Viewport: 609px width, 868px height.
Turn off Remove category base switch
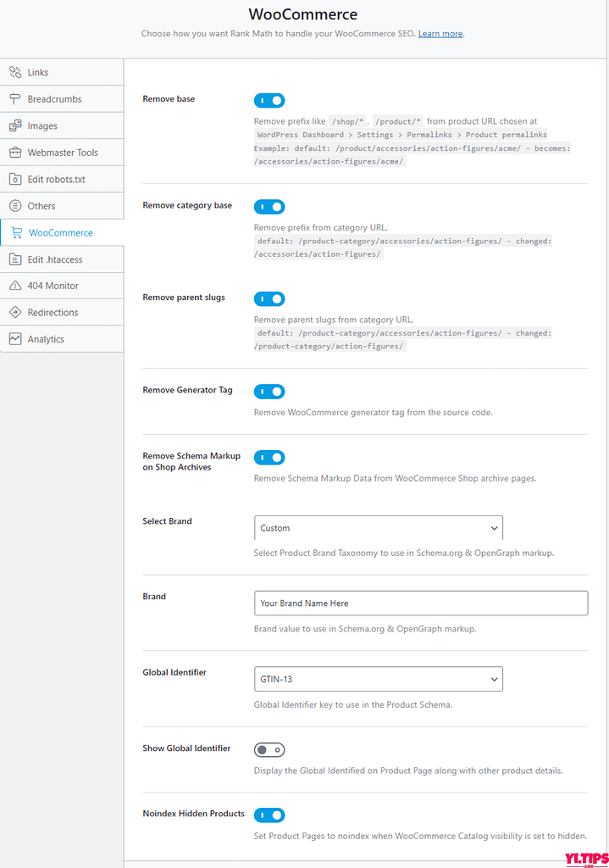269,207
